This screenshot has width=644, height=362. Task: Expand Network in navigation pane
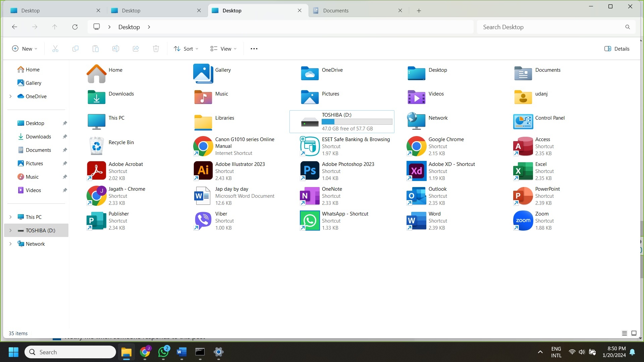[10, 244]
